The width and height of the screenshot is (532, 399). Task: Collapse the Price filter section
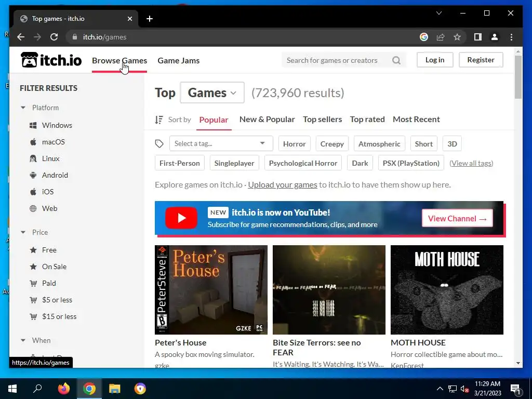34,232
